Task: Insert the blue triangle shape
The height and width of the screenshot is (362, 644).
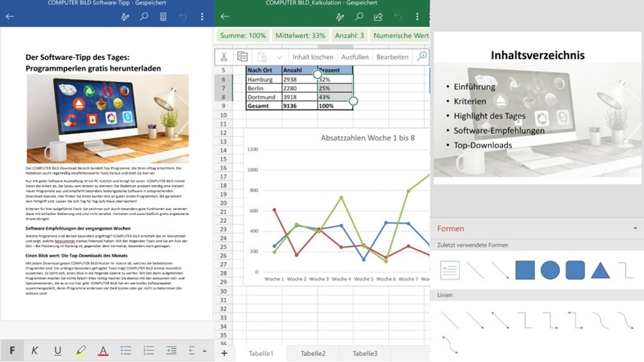Action: pyautogui.click(x=600, y=271)
